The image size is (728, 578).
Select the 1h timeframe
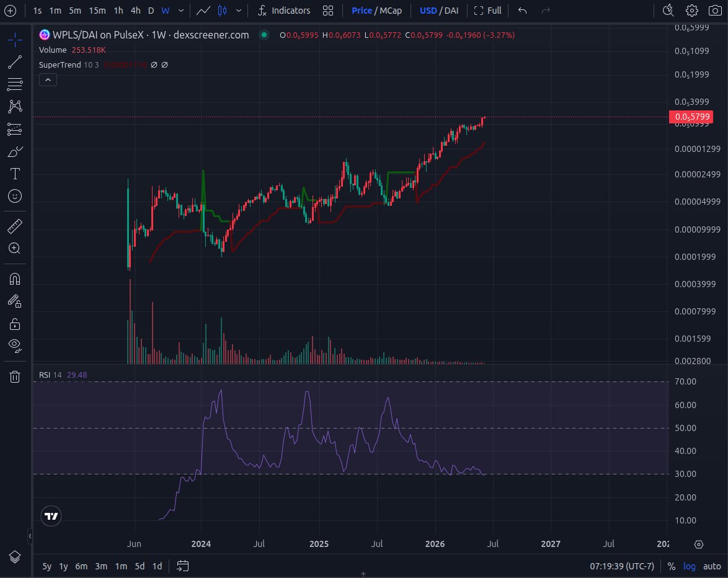(x=118, y=10)
